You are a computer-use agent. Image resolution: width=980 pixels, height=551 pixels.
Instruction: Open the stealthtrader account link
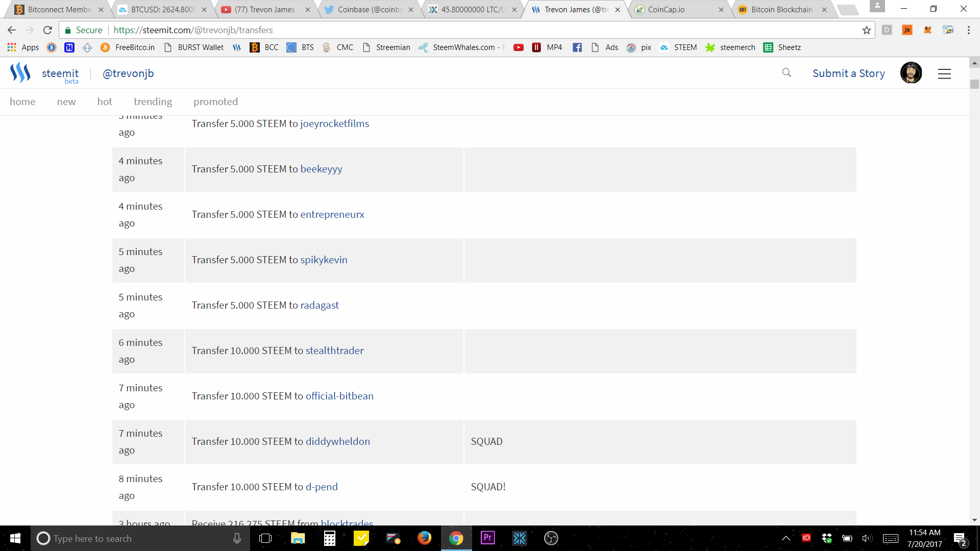(x=334, y=350)
